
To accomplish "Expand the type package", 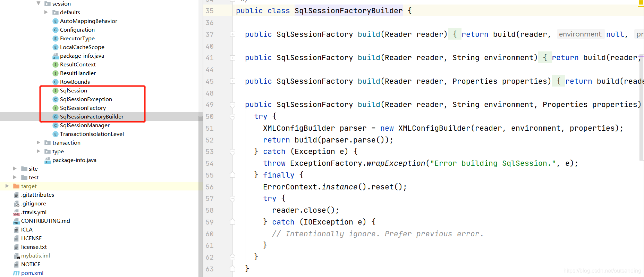I will coord(39,151).
